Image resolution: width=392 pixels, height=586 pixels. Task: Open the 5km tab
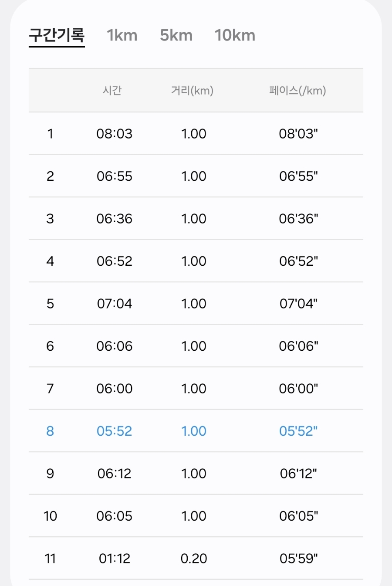pos(176,35)
